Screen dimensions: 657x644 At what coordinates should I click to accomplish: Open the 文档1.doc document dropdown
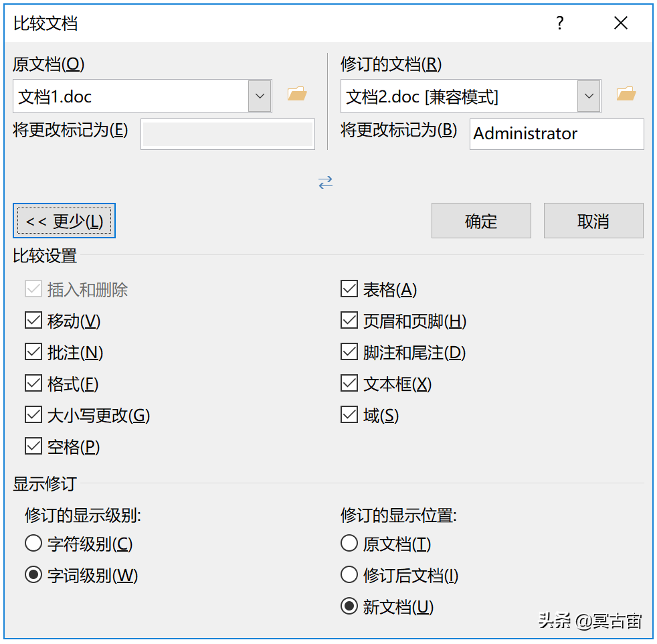pos(260,96)
